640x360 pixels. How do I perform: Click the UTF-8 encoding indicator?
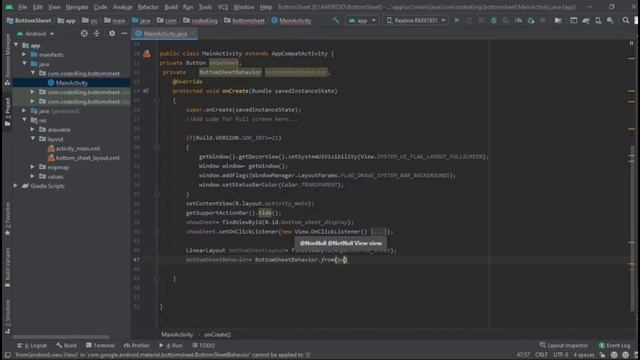tap(561, 355)
